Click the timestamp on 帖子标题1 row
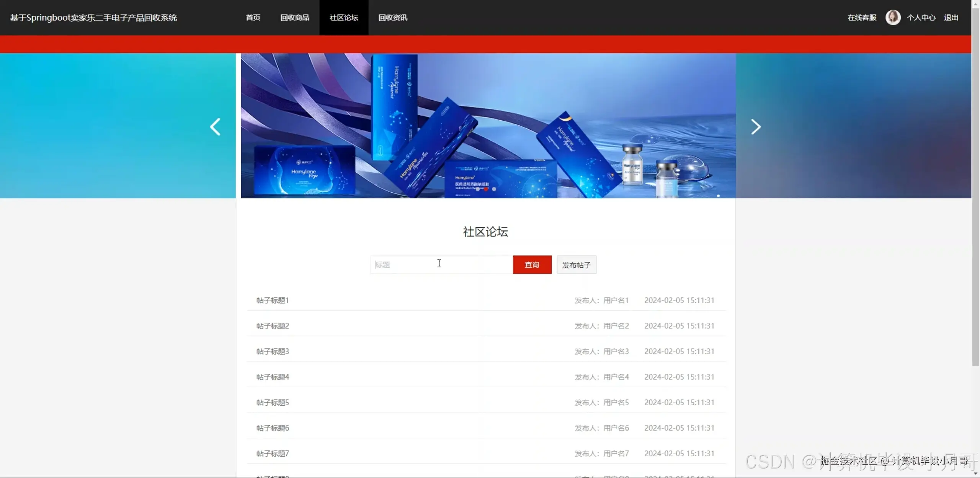The width and height of the screenshot is (980, 478). tap(679, 300)
